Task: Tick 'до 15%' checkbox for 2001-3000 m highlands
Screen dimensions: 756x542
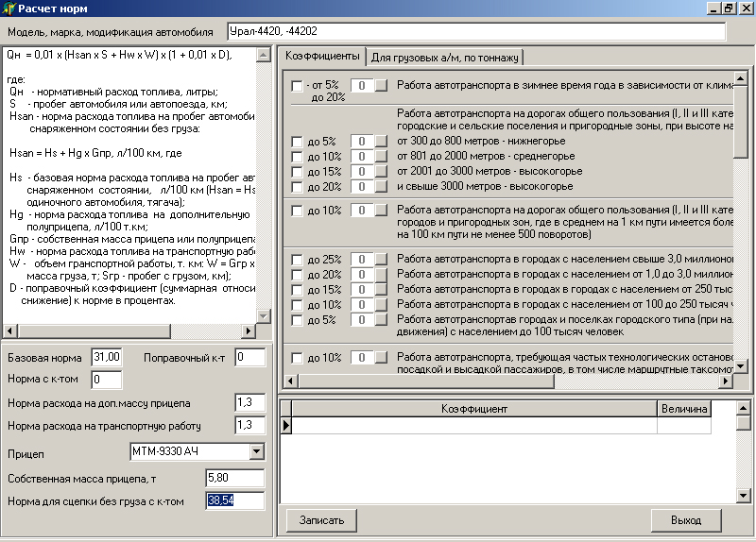Action: coord(298,172)
